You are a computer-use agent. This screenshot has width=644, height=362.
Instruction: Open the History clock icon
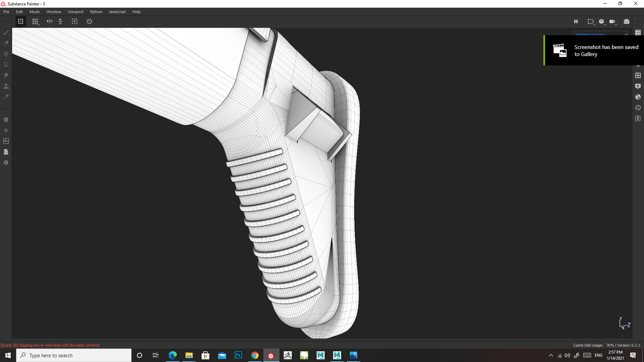coord(638,108)
